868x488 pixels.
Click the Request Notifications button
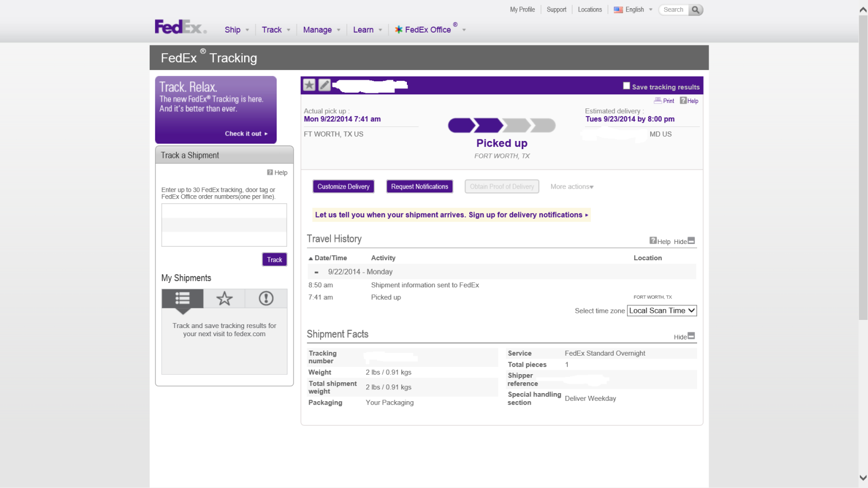tap(420, 187)
